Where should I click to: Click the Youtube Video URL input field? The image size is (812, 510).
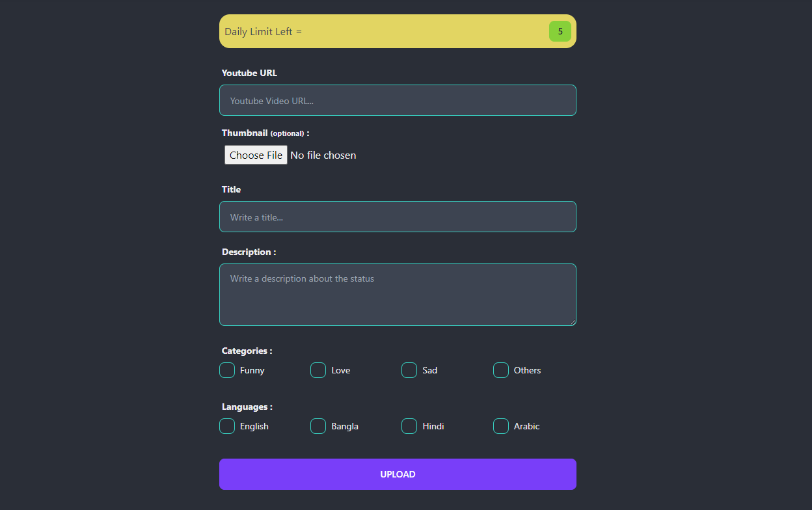point(398,100)
